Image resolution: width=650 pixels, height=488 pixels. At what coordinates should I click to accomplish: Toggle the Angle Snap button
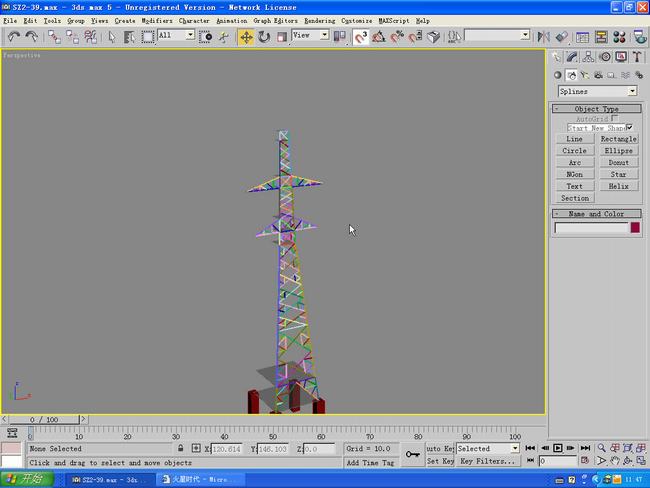coord(378,37)
